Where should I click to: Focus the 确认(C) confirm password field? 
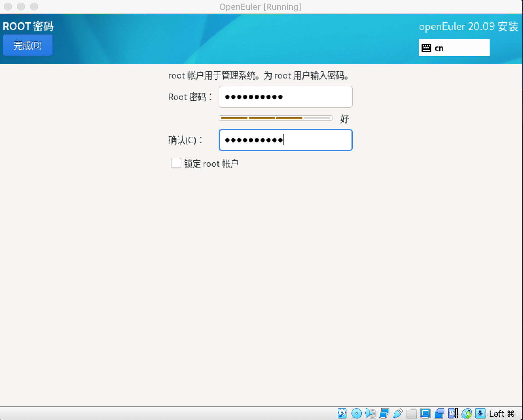coord(285,140)
